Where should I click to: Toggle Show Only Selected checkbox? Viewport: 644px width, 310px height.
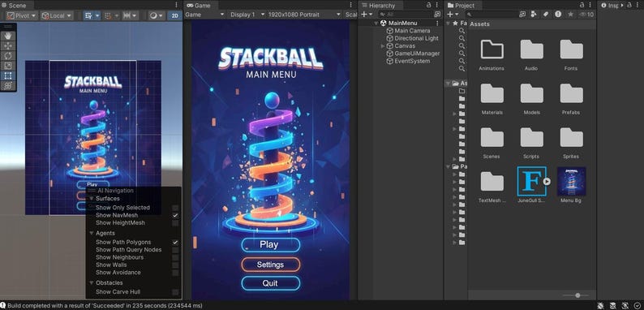(175, 208)
